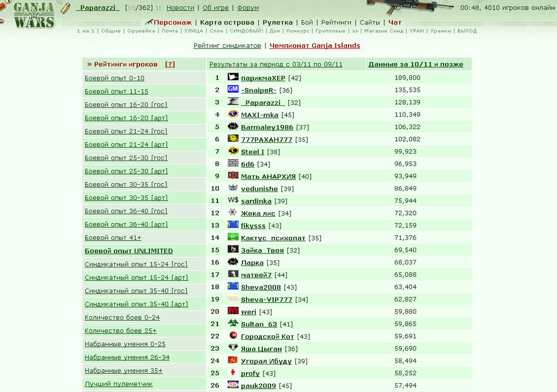Click the yellow smiley icon next to 777РАХАН777
The width and height of the screenshot is (557, 392).
click(x=233, y=138)
